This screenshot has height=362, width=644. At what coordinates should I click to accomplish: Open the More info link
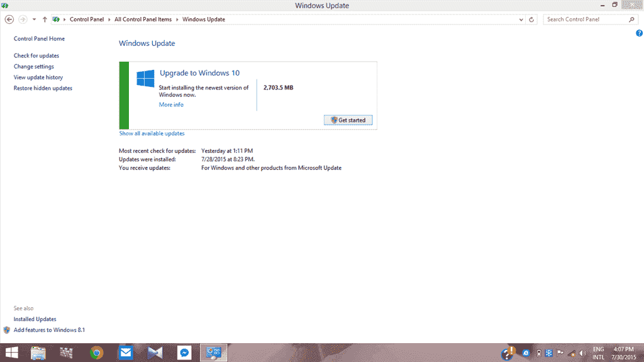click(x=171, y=105)
